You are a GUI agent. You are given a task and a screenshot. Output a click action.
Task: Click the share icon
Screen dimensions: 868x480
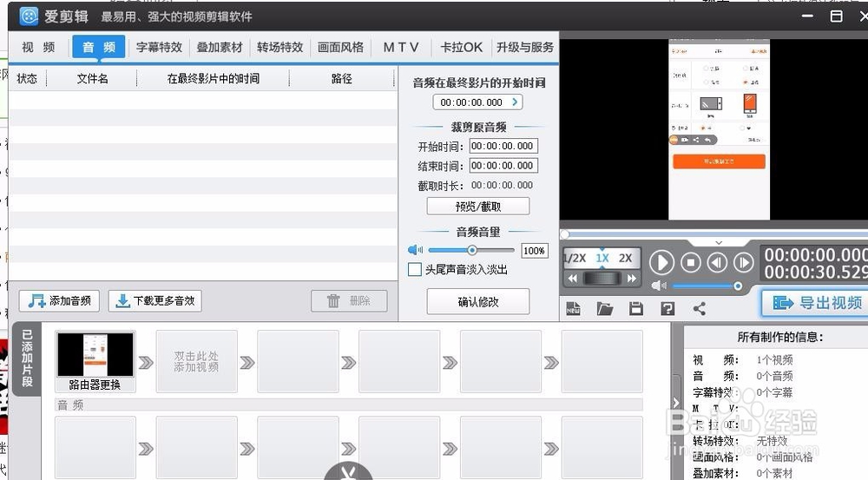pyautogui.click(x=699, y=308)
